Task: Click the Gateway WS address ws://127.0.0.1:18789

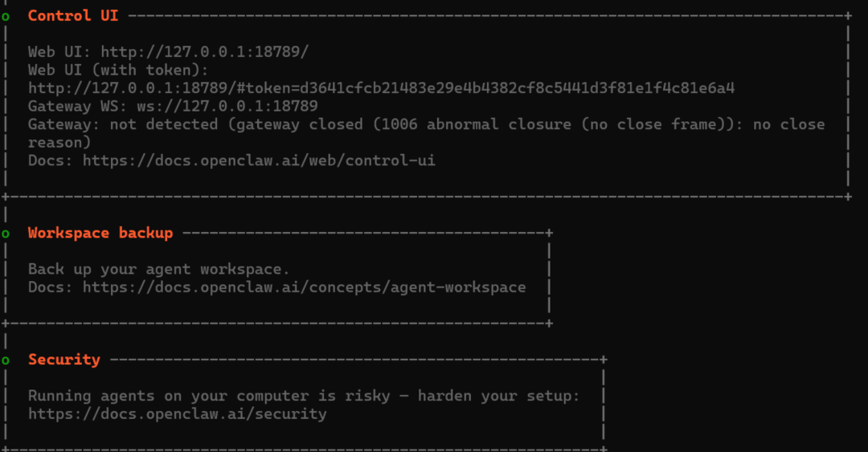Action: pyautogui.click(x=227, y=106)
